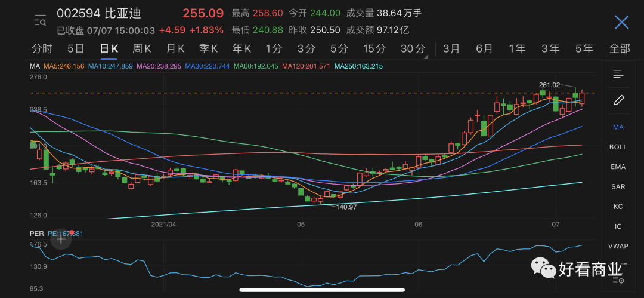Set range to 全部

pos(620,49)
